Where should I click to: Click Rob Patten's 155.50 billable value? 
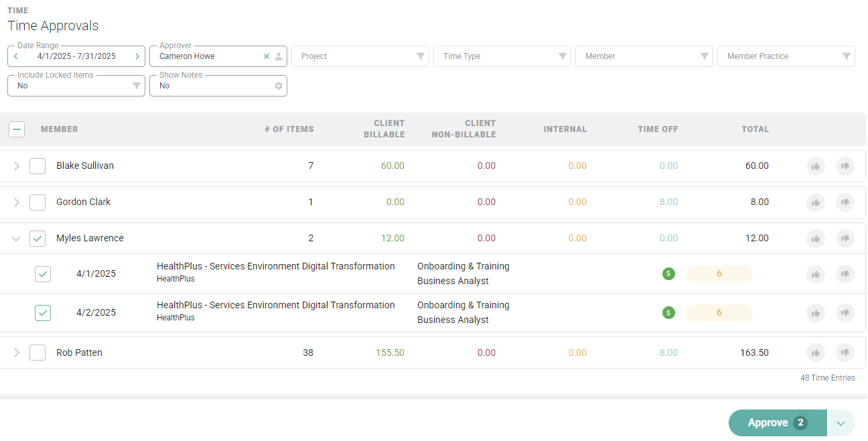click(388, 353)
